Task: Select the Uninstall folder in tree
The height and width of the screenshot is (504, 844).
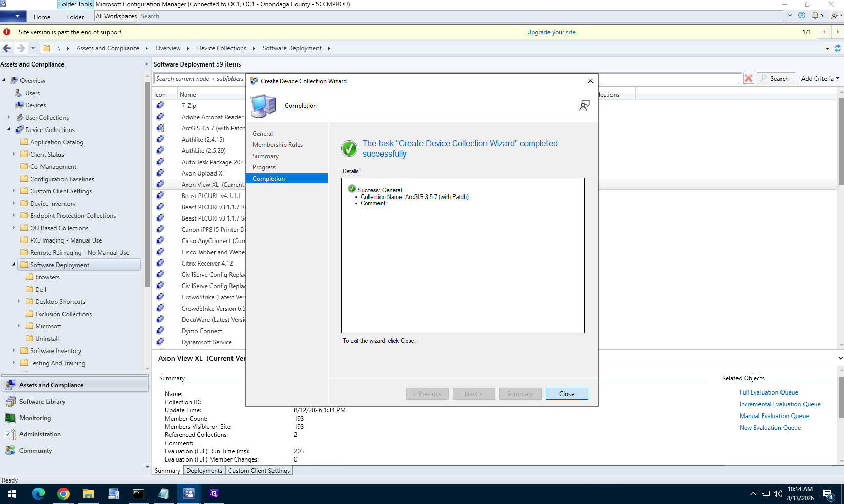Action: [x=47, y=339]
